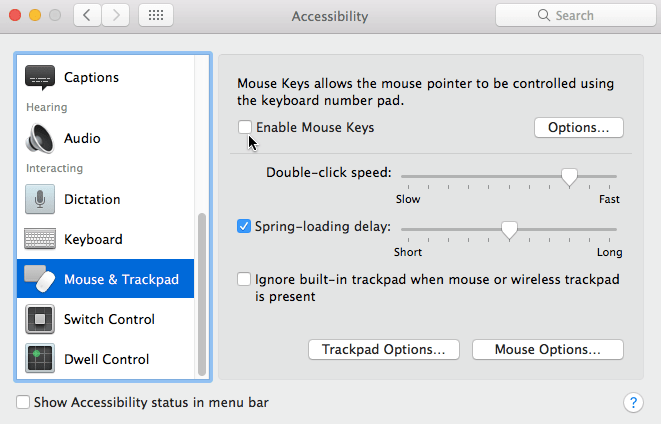661x424 pixels.
Task: Open the Audio speaker icon
Action: (x=40, y=138)
